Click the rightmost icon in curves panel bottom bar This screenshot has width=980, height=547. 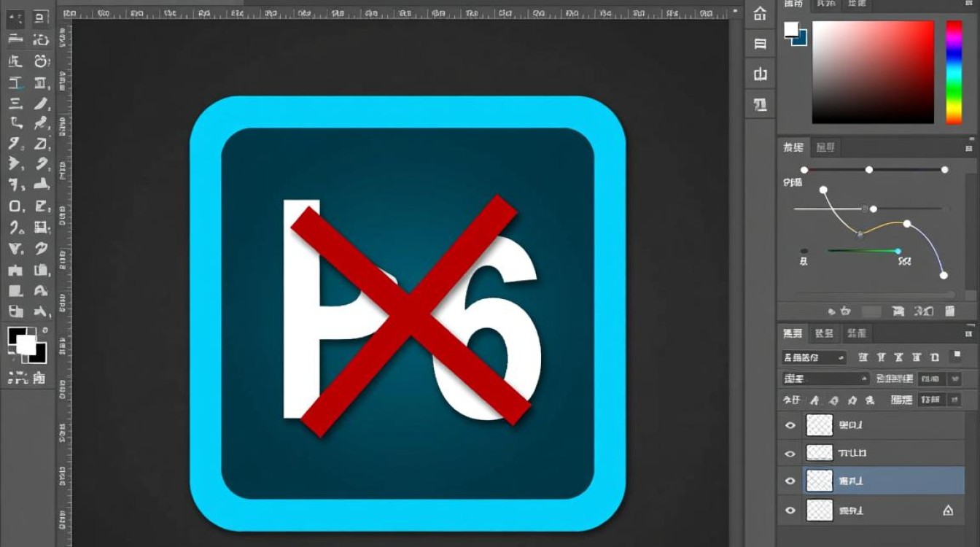[949, 311]
